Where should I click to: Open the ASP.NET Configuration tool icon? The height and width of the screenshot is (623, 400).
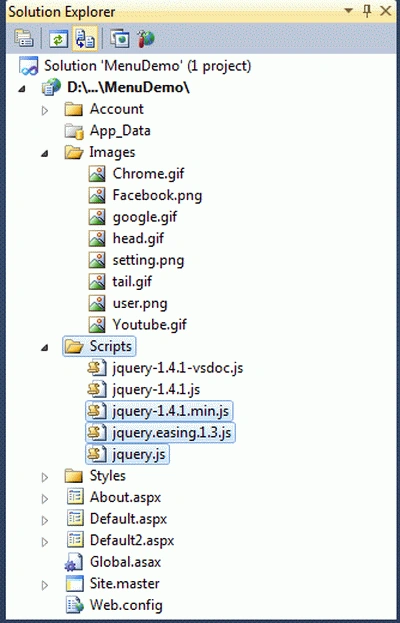point(146,39)
